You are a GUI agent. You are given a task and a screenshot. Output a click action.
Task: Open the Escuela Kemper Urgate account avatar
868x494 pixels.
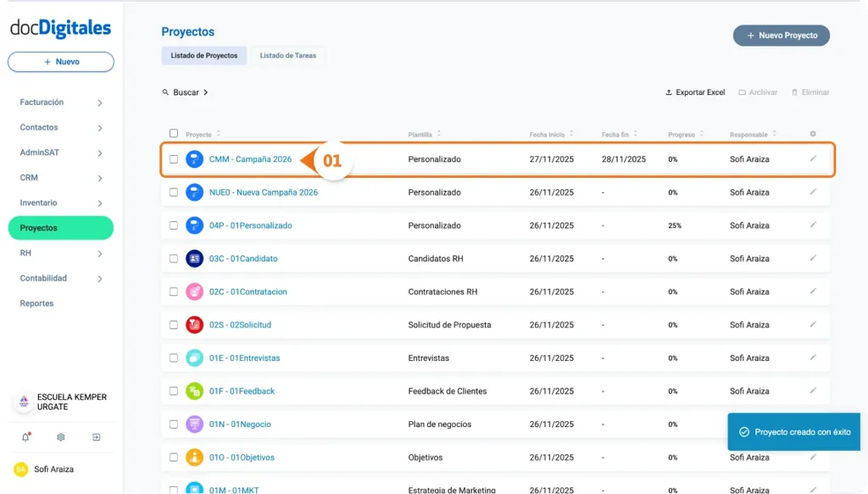[x=21, y=401]
